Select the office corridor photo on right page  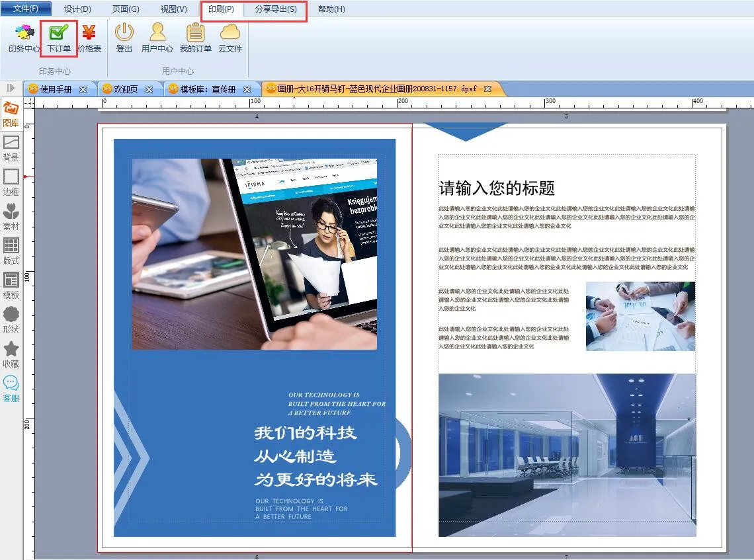coord(567,455)
